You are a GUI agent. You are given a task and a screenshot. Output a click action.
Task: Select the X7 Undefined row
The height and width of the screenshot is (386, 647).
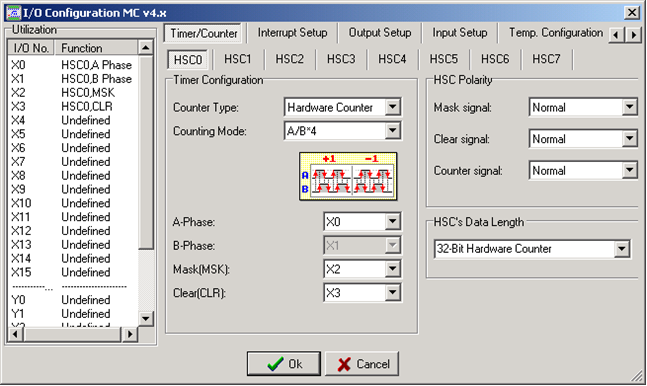73,161
